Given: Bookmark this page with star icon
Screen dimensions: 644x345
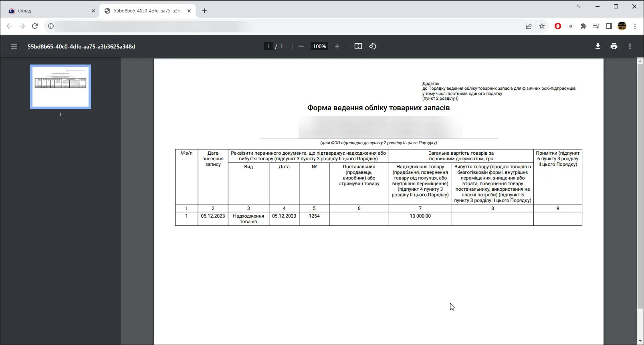Looking at the screenshot, I should point(542,26).
